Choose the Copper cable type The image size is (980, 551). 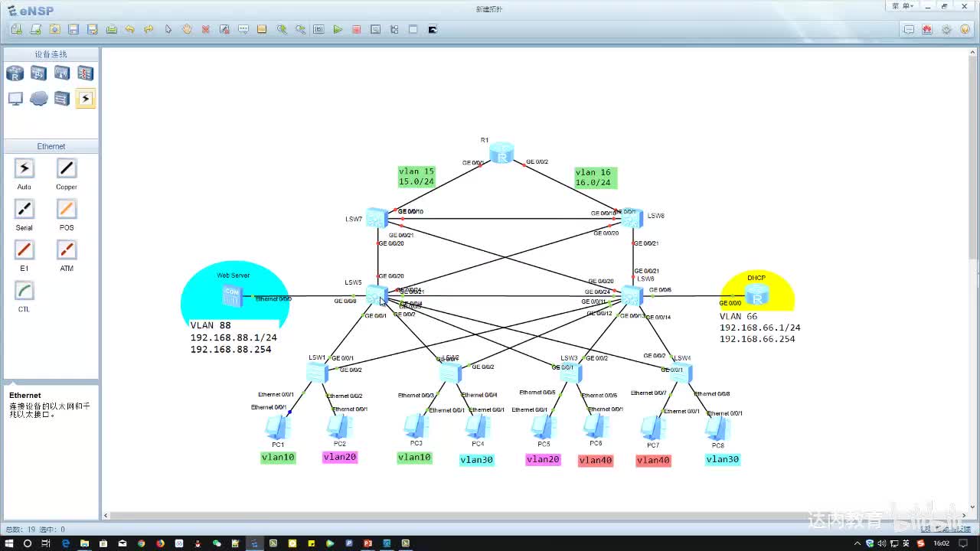coord(67,168)
